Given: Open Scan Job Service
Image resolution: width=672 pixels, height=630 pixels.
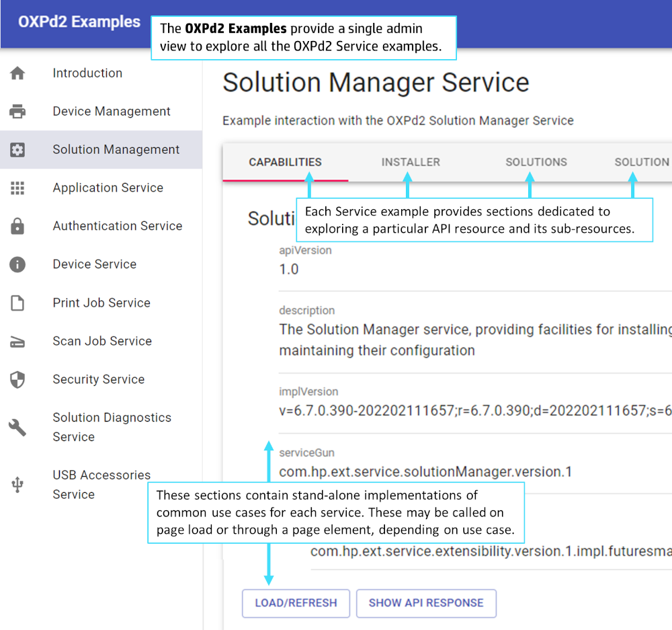Looking at the screenshot, I should (102, 340).
